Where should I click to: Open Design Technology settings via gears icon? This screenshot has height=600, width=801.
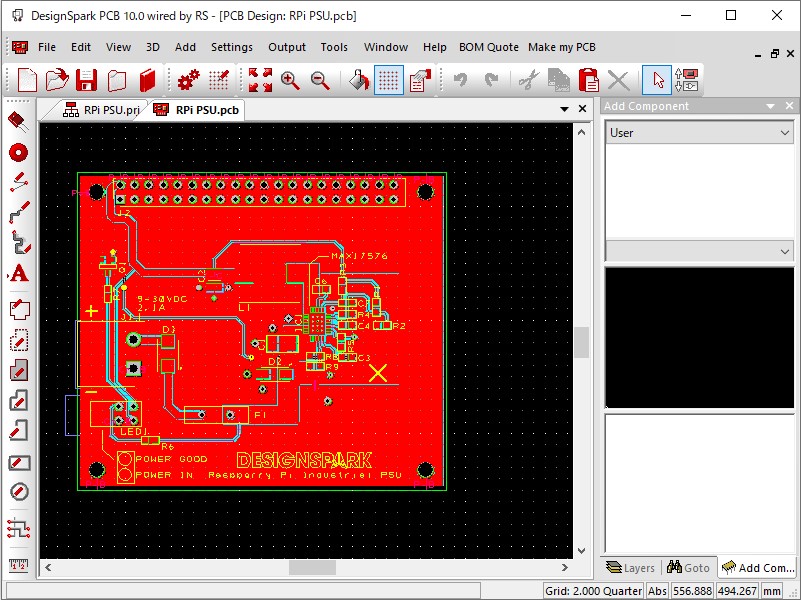point(187,80)
